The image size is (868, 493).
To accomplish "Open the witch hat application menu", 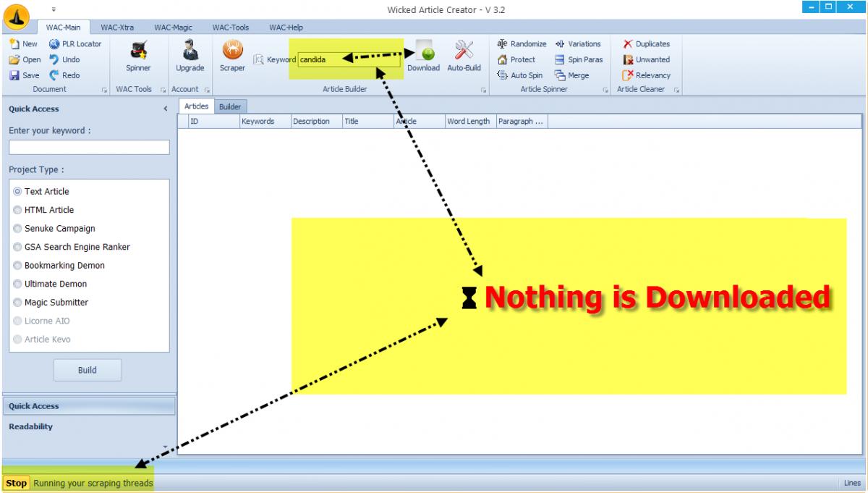I will [16, 16].
